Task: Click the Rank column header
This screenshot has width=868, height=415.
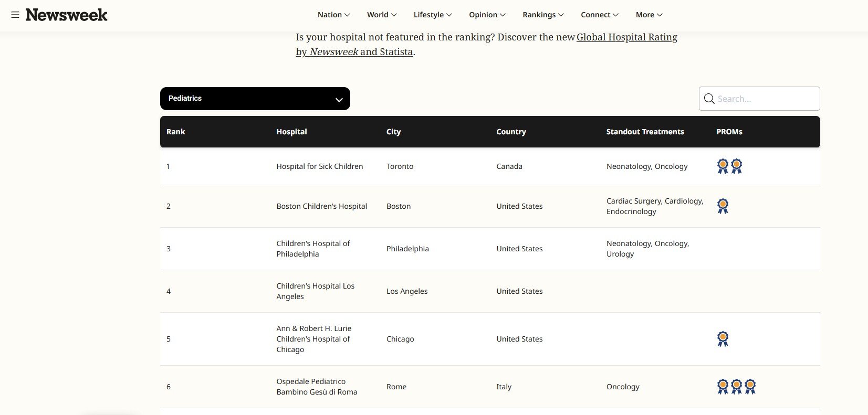Action: (176, 132)
